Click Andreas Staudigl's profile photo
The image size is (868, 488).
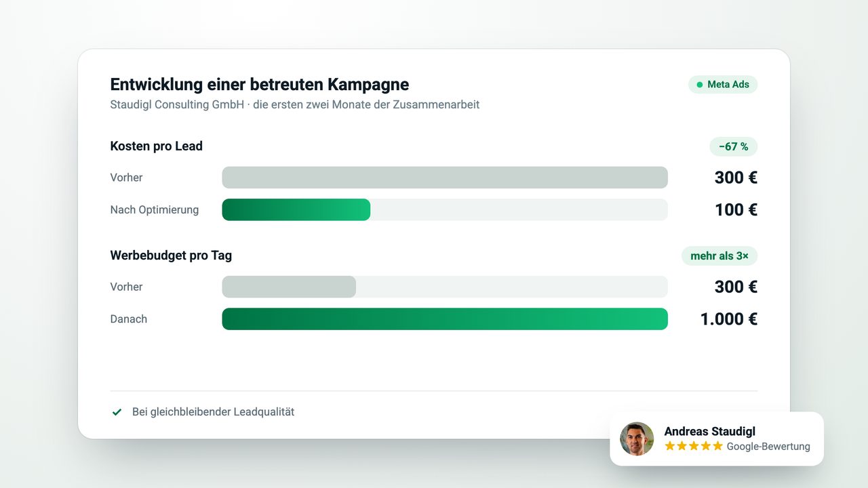pyautogui.click(x=637, y=439)
